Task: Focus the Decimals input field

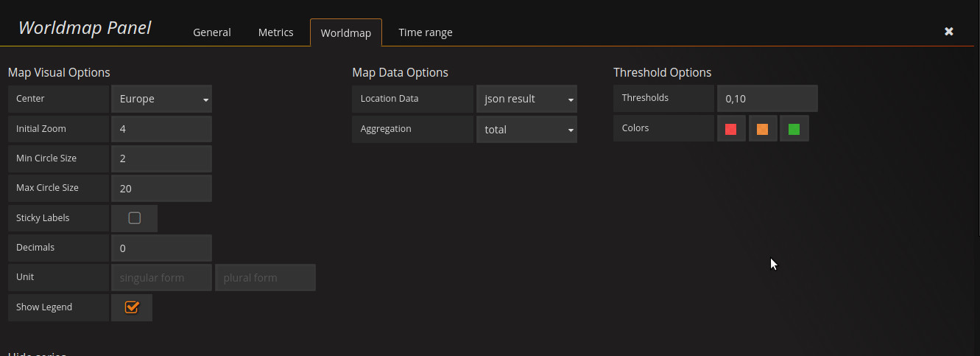Action: pos(161,248)
